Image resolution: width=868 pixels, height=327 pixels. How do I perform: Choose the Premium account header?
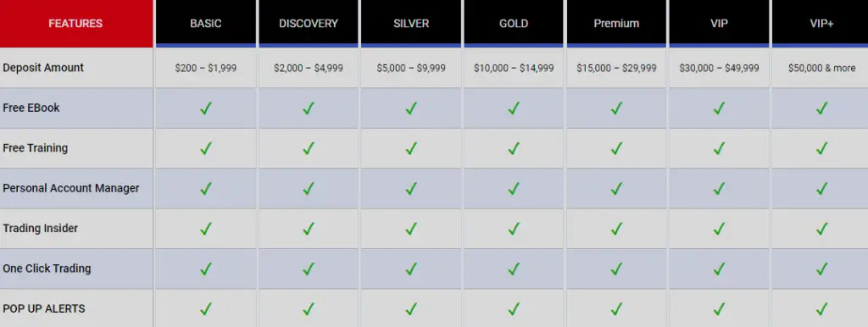click(x=616, y=23)
